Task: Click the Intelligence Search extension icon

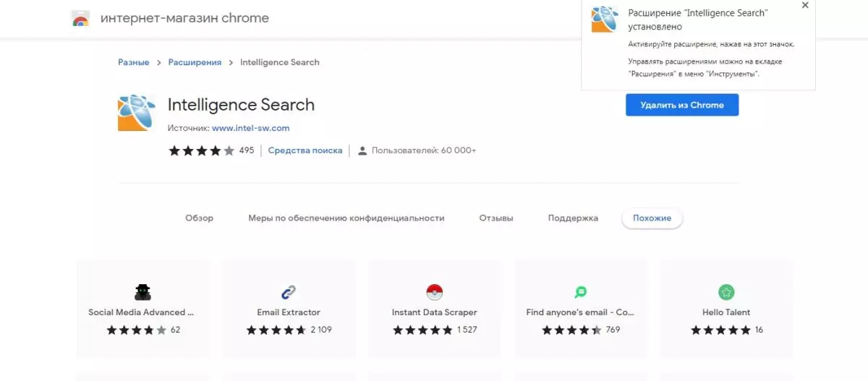Action: point(137,113)
